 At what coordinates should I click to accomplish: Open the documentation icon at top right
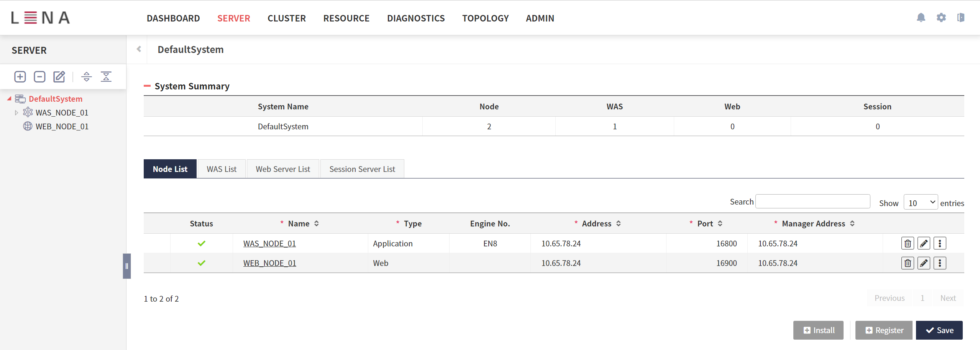[961, 18]
